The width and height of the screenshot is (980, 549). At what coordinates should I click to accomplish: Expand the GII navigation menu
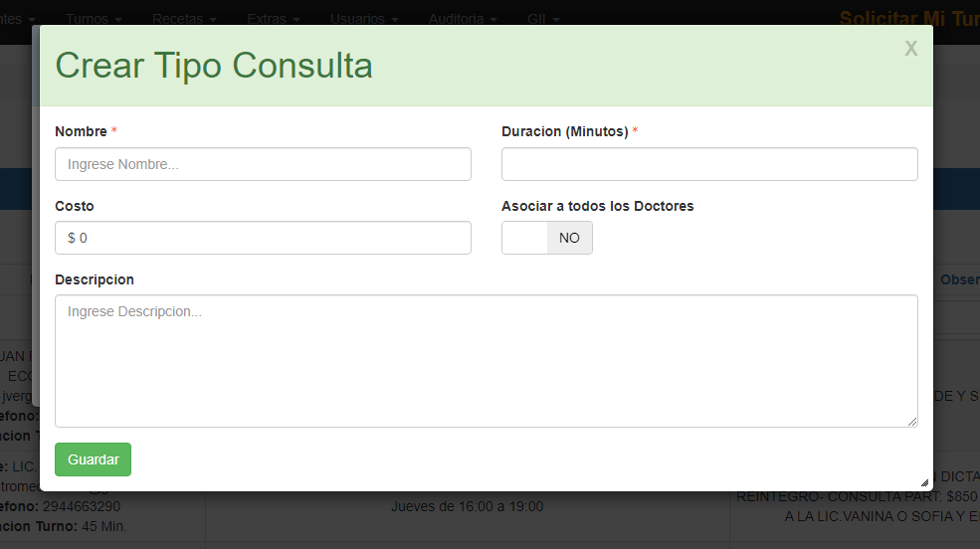(543, 19)
